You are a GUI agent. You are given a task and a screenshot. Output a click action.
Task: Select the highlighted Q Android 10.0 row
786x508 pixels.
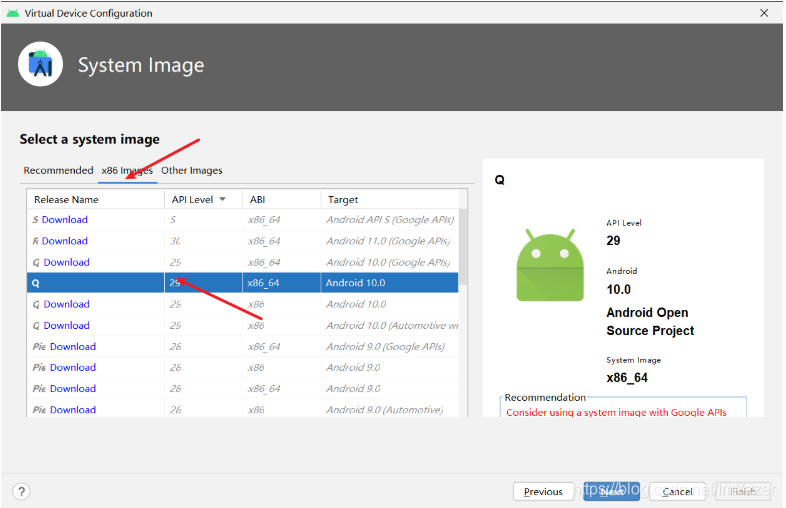coord(243,283)
